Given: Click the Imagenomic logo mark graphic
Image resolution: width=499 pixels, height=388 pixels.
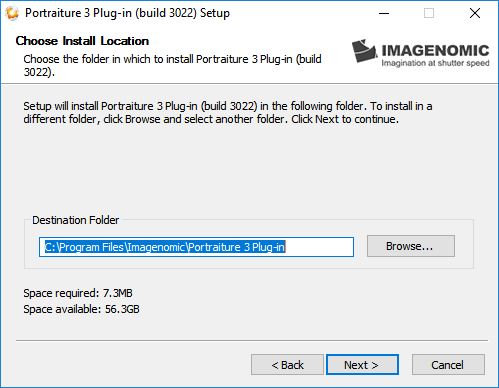Looking at the screenshot, I should (364, 51).
